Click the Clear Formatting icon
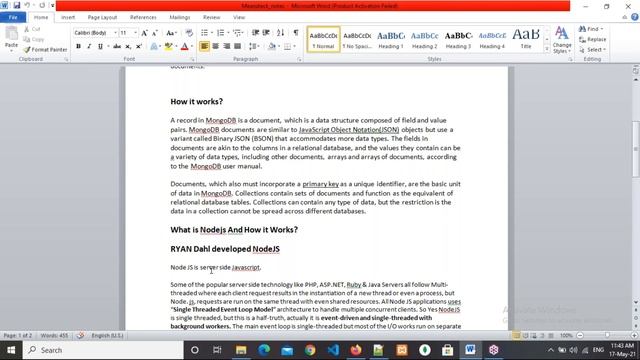 pyautogui.click(x=189, y=33)
